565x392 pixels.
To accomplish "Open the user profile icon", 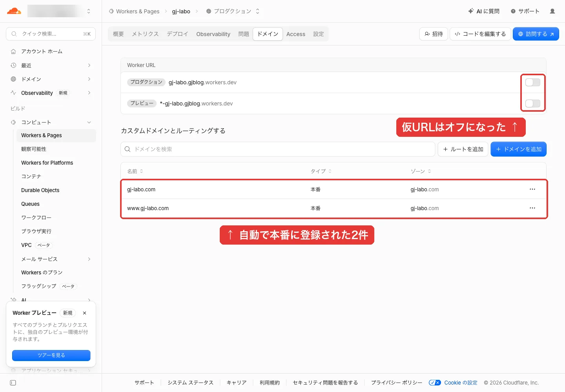I will tap(552, 11).
